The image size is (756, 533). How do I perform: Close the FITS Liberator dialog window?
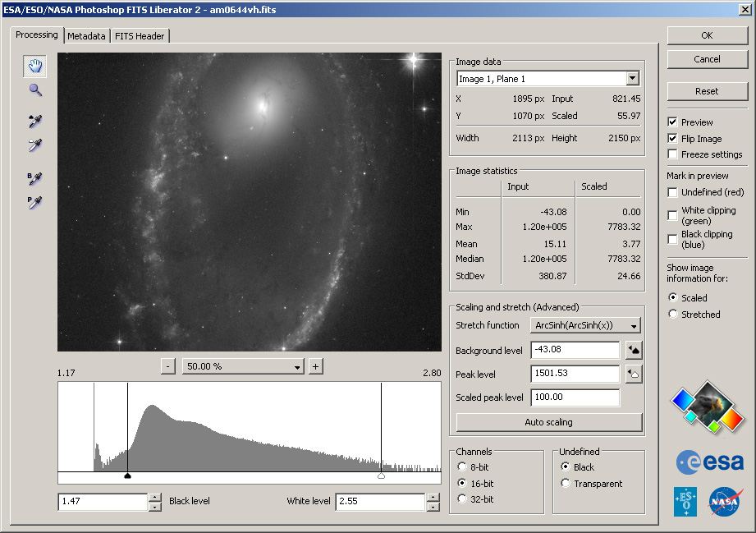point(745,10)
